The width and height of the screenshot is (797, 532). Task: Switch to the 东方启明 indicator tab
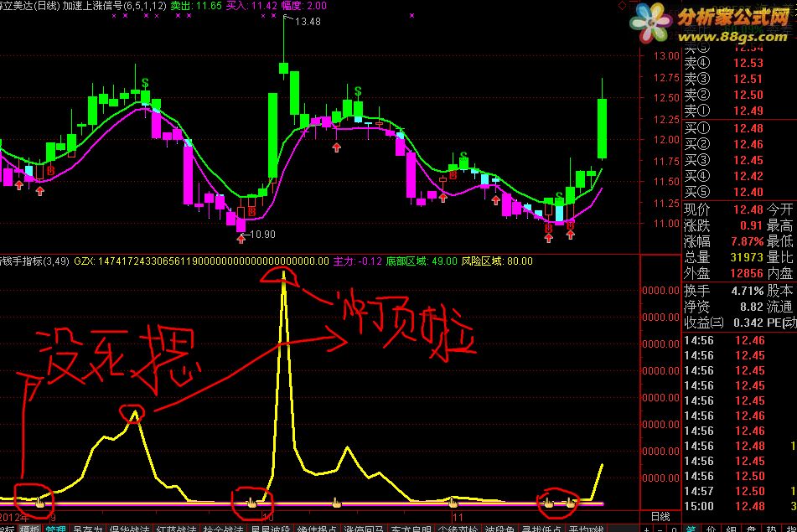coord(411,529)
